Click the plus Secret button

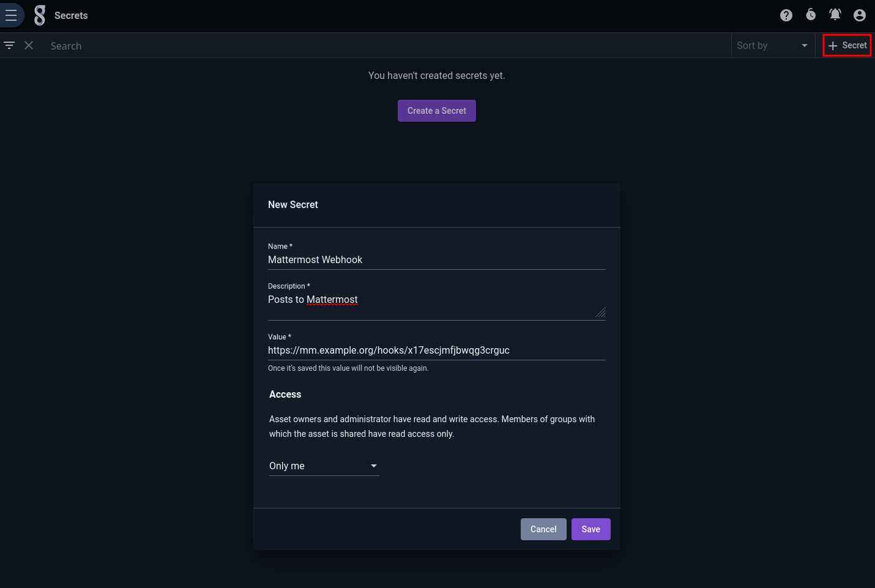[x=847, y=45]
